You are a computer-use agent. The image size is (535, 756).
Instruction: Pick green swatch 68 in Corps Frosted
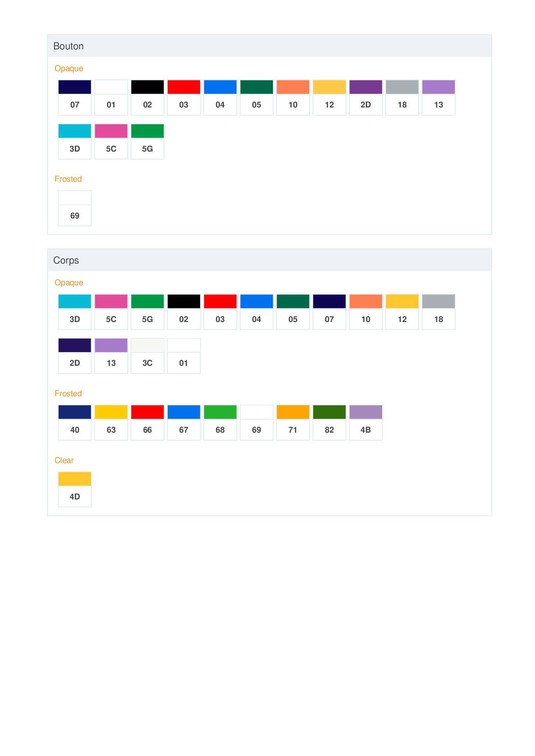coord(220,422)
